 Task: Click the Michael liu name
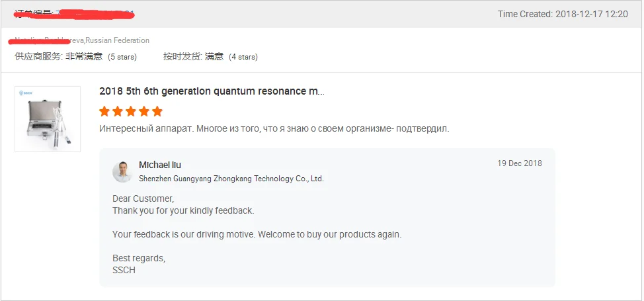click(x=160, y=165)
